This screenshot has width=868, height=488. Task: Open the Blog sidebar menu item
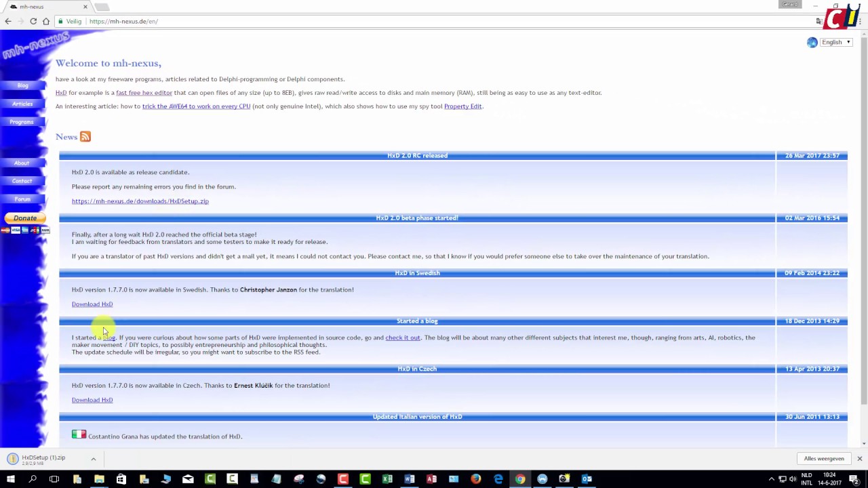pos(23,85)
